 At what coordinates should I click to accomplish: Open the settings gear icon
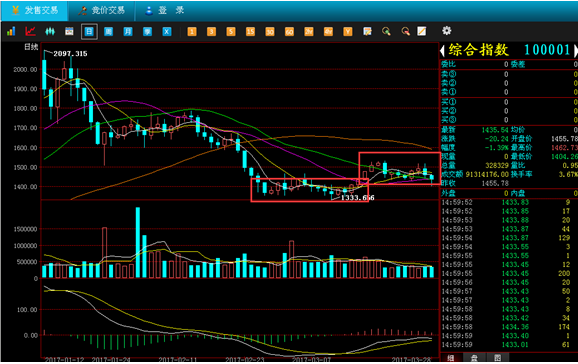(x=446, y=31)
